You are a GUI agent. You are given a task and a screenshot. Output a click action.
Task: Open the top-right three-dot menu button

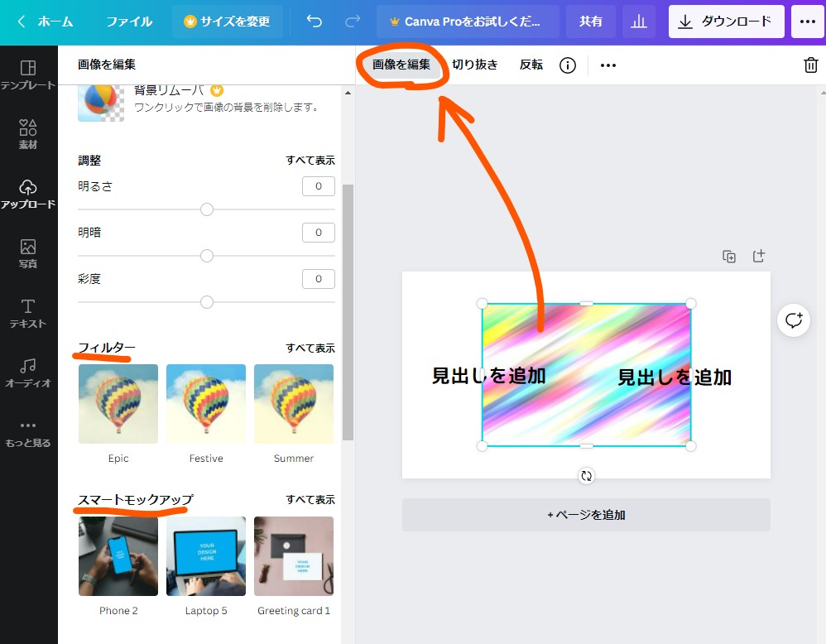(x=807, y=21)
